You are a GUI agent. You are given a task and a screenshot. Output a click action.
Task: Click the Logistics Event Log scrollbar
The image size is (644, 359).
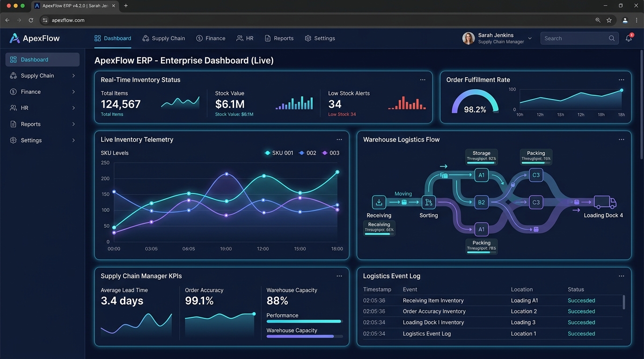pos(624,302)
